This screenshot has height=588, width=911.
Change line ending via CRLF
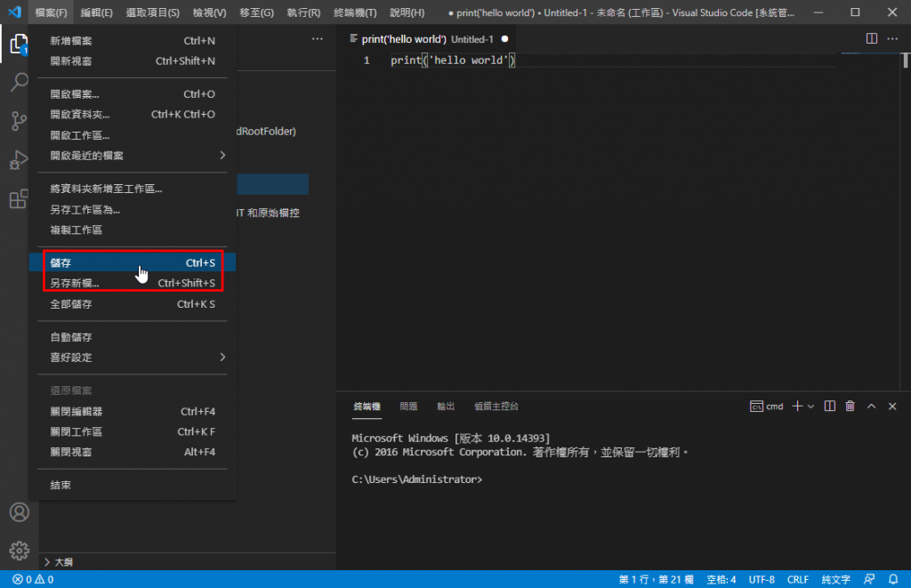click(798, 579)
